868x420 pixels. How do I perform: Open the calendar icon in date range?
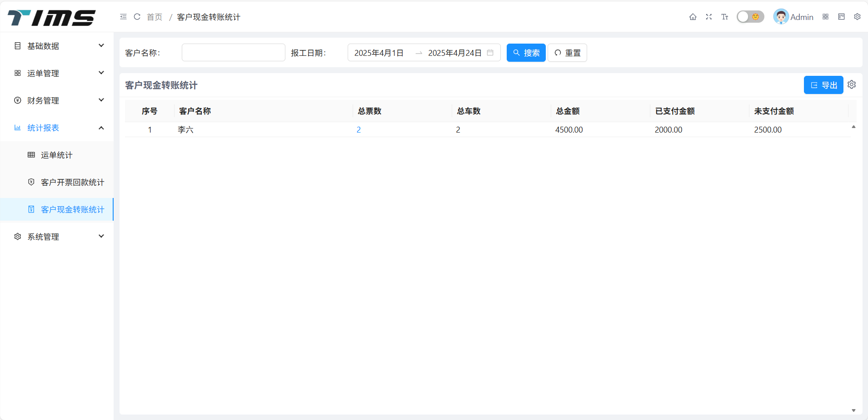point(490,53)
